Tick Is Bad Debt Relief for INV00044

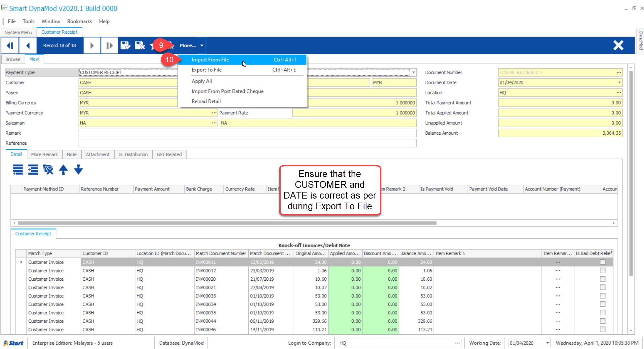pos(603,321)
